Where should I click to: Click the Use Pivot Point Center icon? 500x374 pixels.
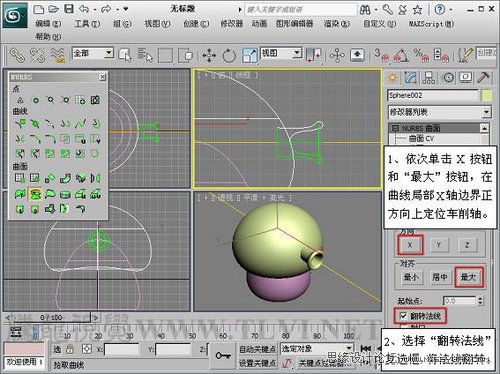click(313, 55)
